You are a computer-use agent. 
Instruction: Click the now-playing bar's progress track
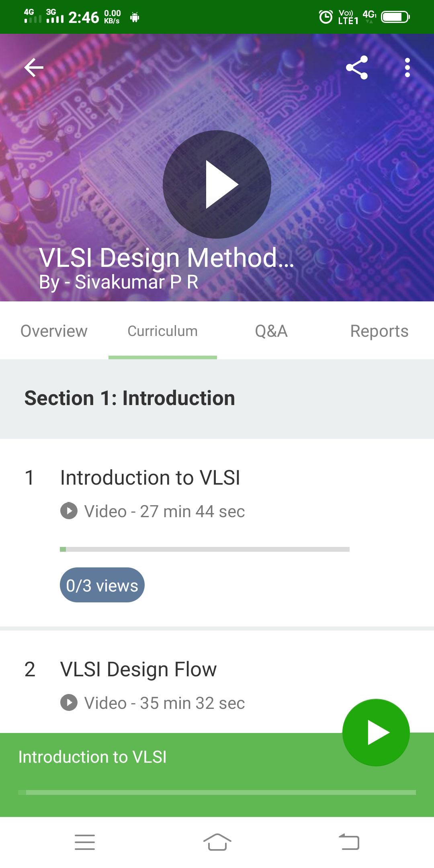217,792
